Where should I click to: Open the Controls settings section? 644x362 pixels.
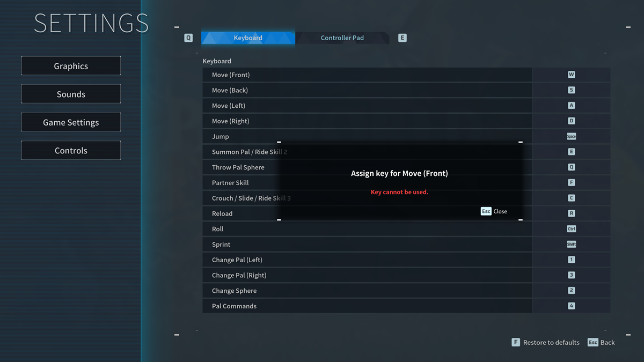click(71, 150)
